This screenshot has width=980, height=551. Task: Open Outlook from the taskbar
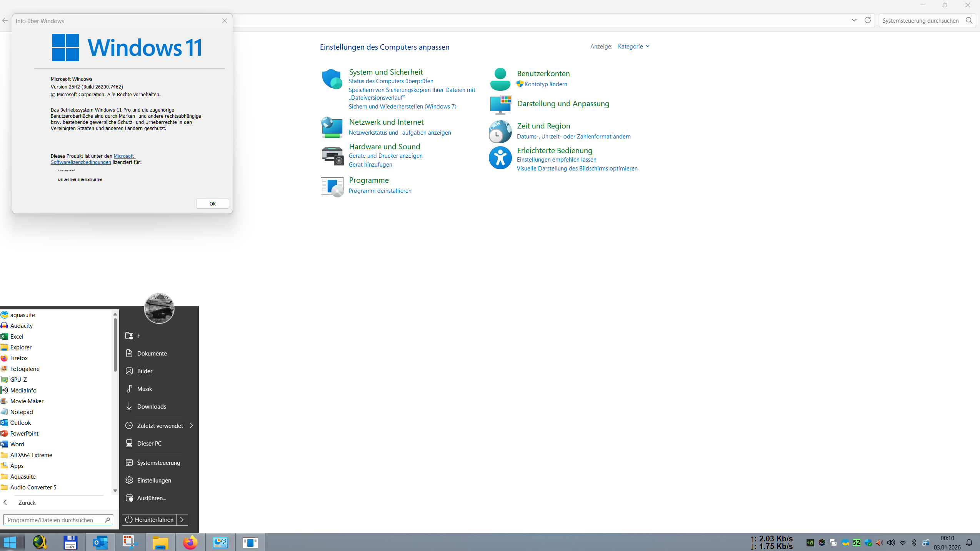tap(100, 543)
